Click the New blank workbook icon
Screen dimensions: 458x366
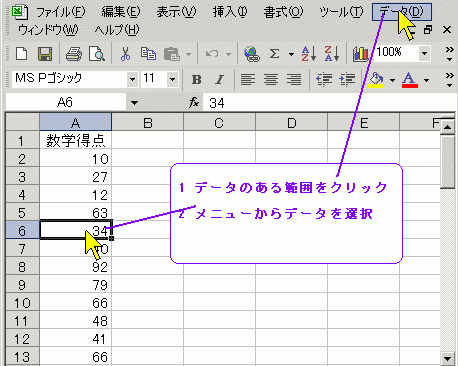(x=22, y=54)
